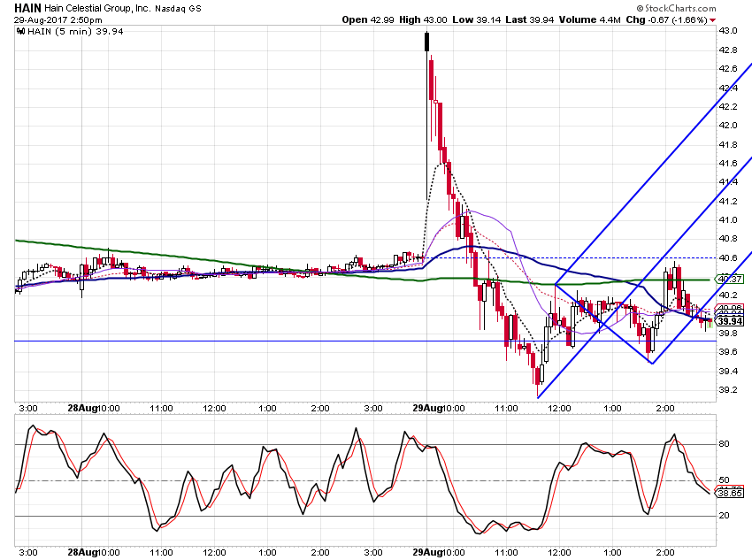This screenshot has height=560, width=752.
Task: Click the Chg -0.67 (-1.66%) value
Action: click(x=667, y=19)
